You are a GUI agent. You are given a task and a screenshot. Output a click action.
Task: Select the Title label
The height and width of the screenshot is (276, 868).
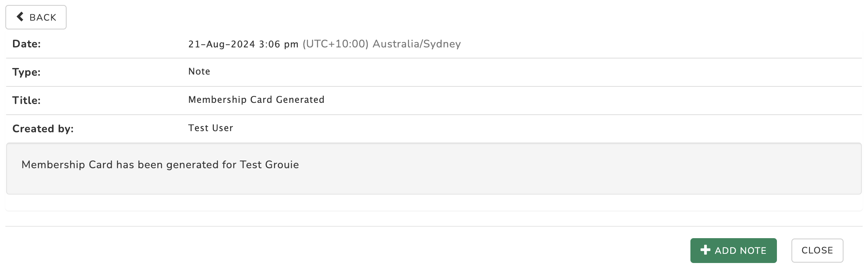point(26,100)
